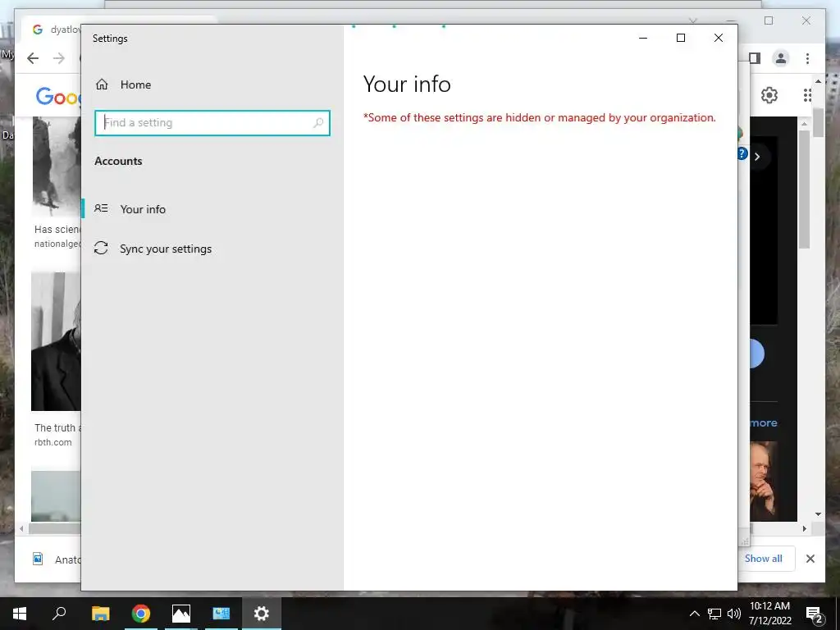Click scroll-right arrow of Chrome horizontal scrollbar
840x630 pixels.
pos(804,528)
